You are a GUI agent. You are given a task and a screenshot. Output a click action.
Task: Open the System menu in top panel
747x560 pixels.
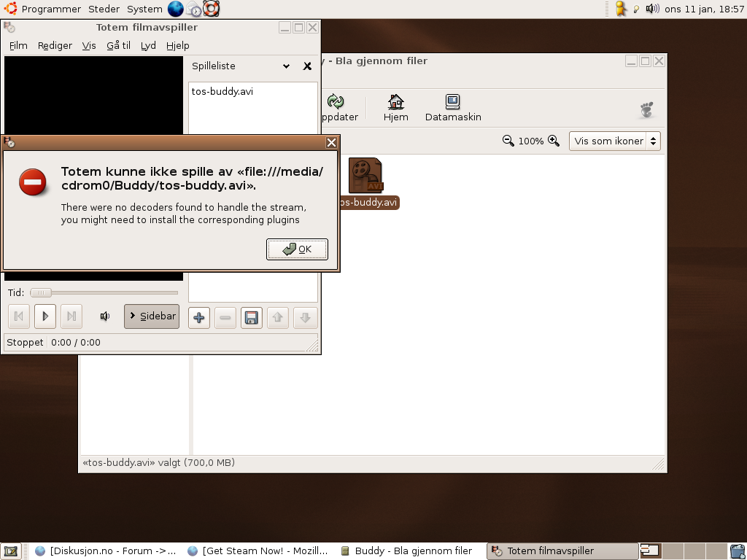[x=145, y=9]
